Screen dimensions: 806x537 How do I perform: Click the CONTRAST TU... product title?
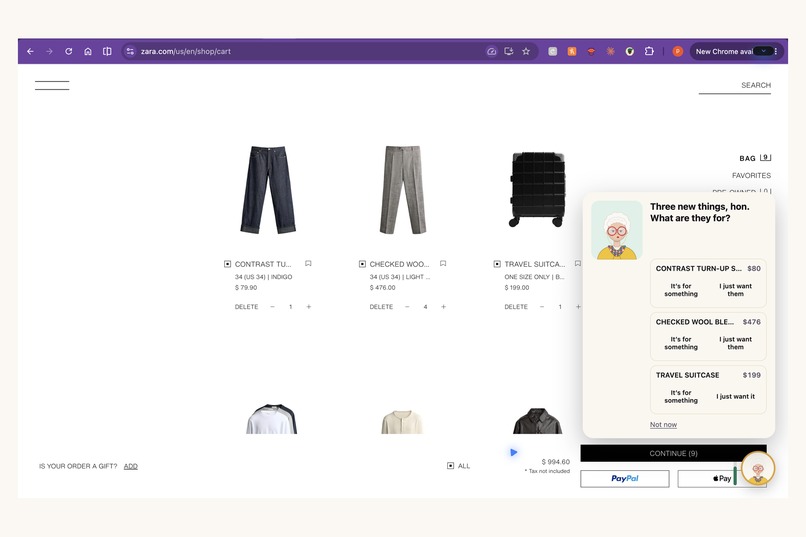(263, 264)
